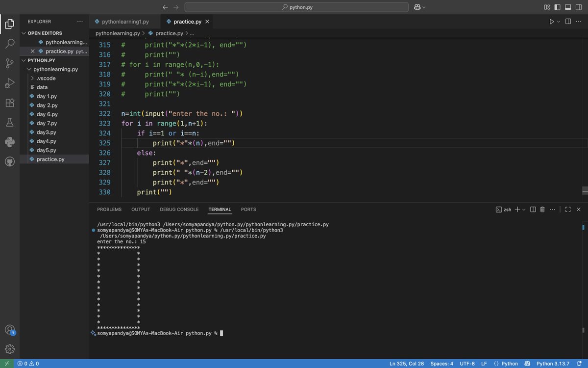
Task: Open the Extensions view
Action: [10, 103]
